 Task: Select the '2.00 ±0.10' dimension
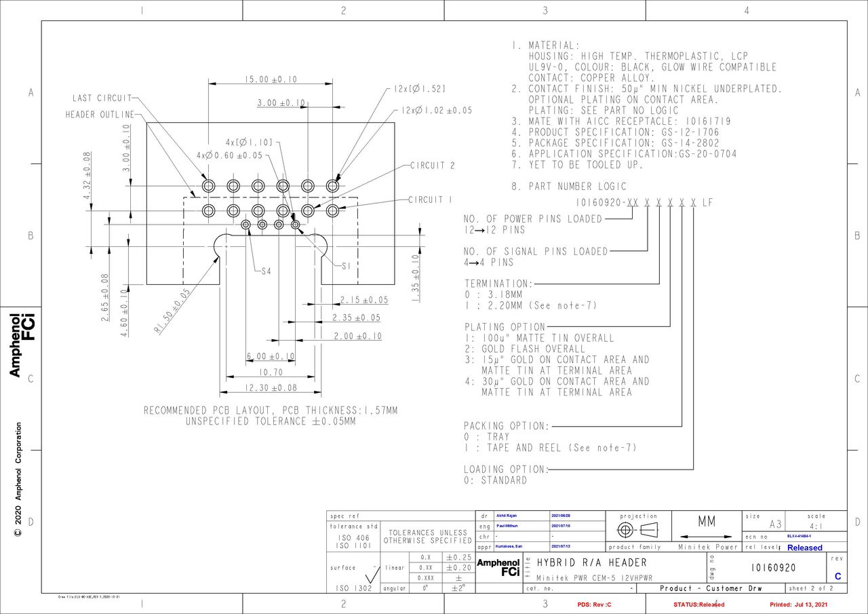[x=357, y=336]
